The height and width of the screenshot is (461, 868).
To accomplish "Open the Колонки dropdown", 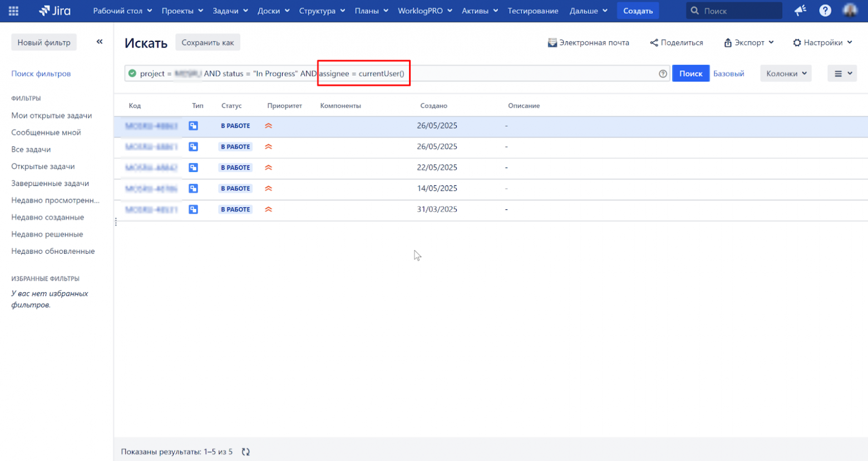I will click(785, 73).
